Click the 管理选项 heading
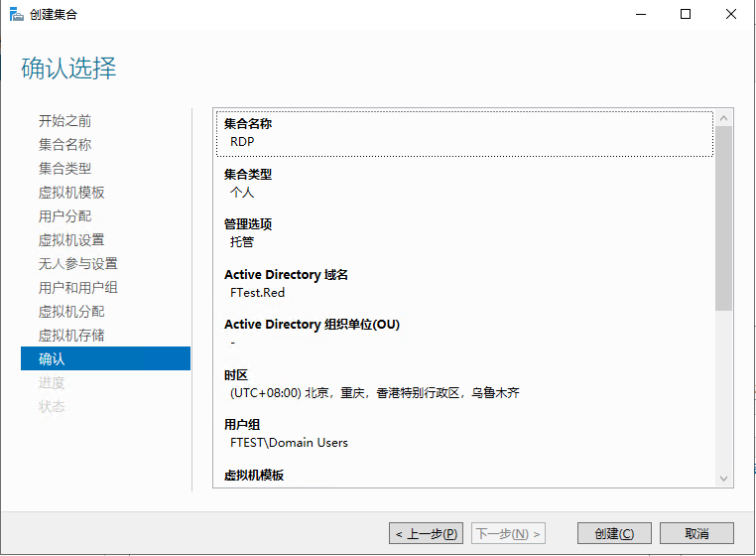Image resolution: width=756 pixels, height=556 pixels. click(x=248, y=224)
